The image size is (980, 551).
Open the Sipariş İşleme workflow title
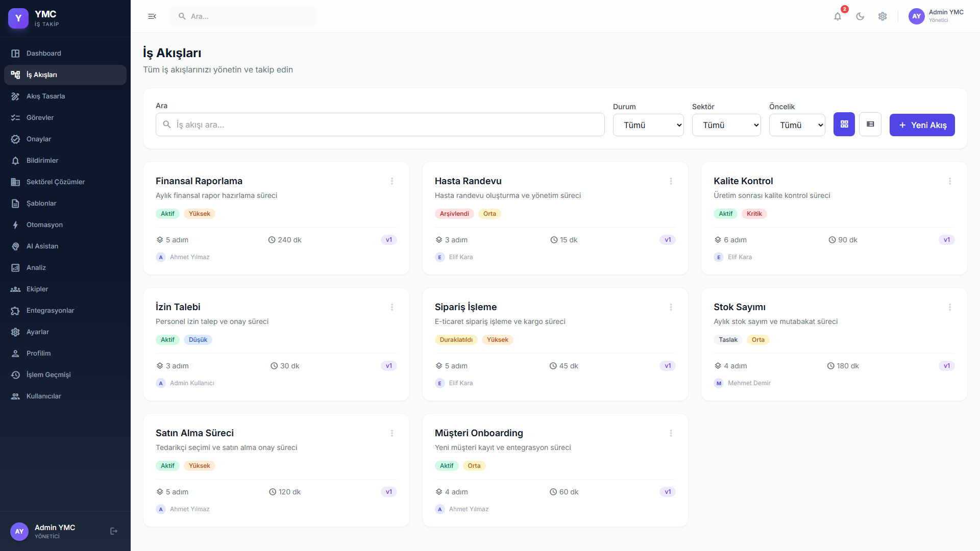[x=465, y=307]
